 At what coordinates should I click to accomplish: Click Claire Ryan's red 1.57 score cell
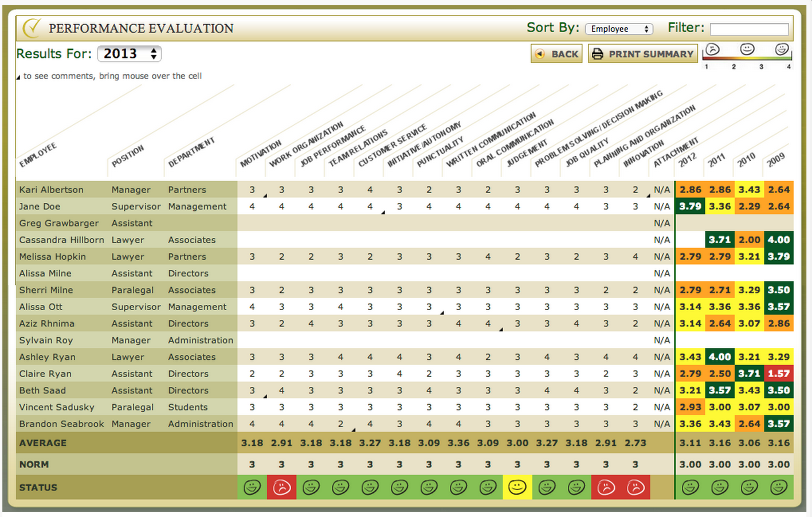click(779, 374)
